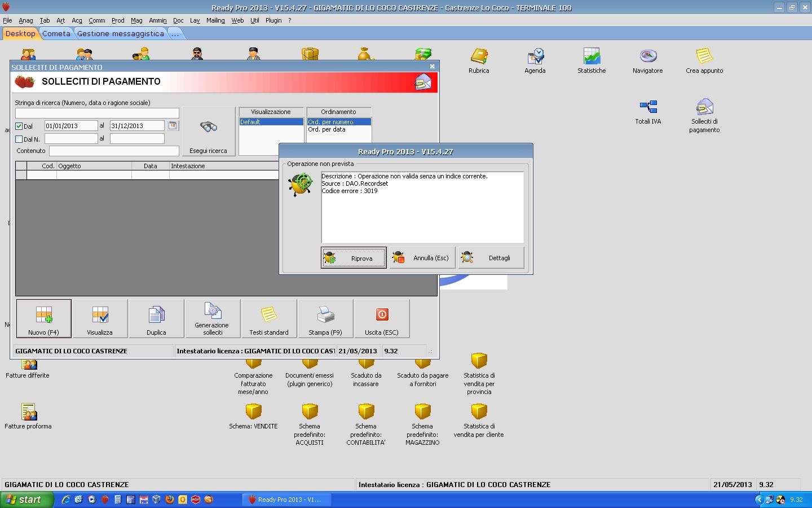Click Annulla (Esc) in the error dialog
The height and width of the screenshot is (508, 812).
click(422, 258)
